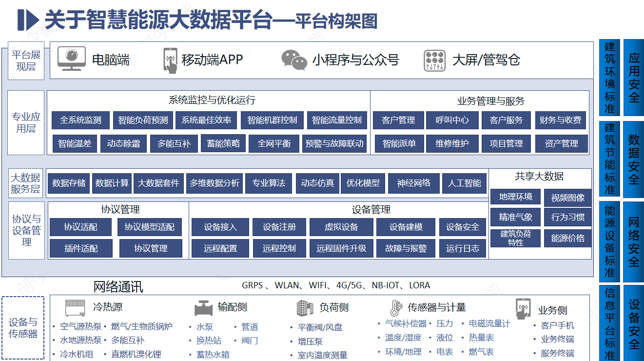Select the 智能负荷预测 module

coord(143,120)
